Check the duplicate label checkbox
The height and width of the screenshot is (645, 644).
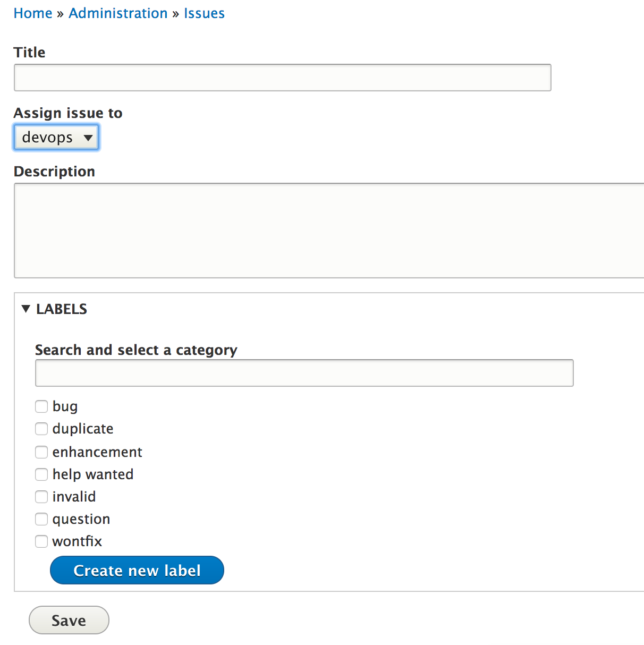[41, 429]
